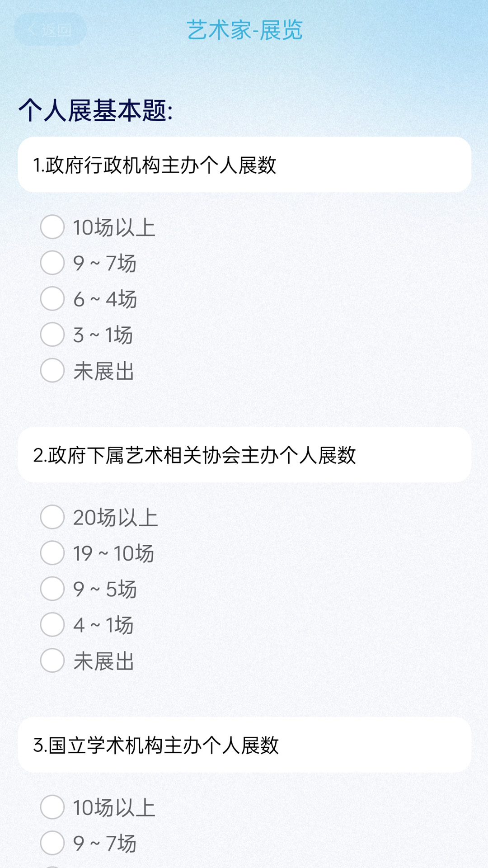The width and height of the screenshot is (488, 868).
Task: Click the 艺术家-展览 page title
Action: tap(244, 30)
